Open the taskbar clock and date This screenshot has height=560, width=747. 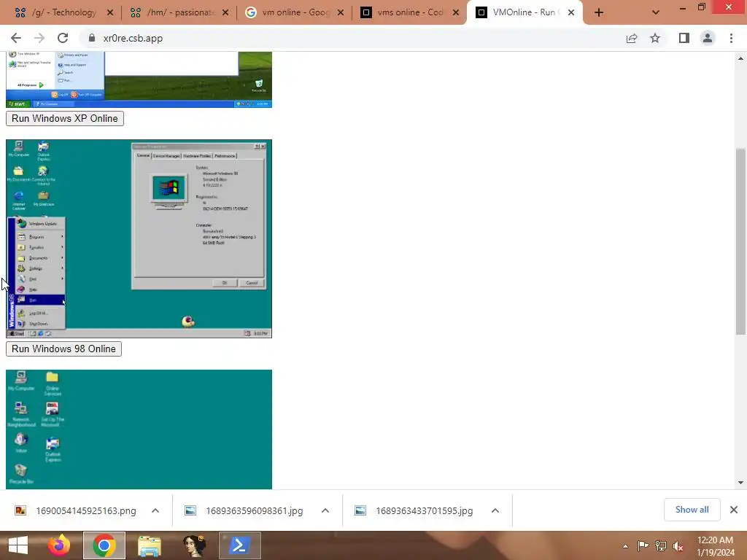(716, 546)
